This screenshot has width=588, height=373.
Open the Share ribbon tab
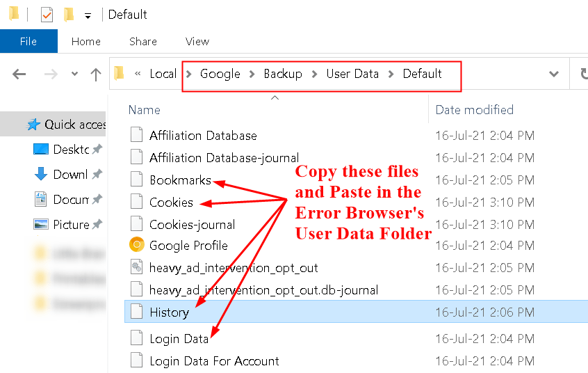(143, 42)
